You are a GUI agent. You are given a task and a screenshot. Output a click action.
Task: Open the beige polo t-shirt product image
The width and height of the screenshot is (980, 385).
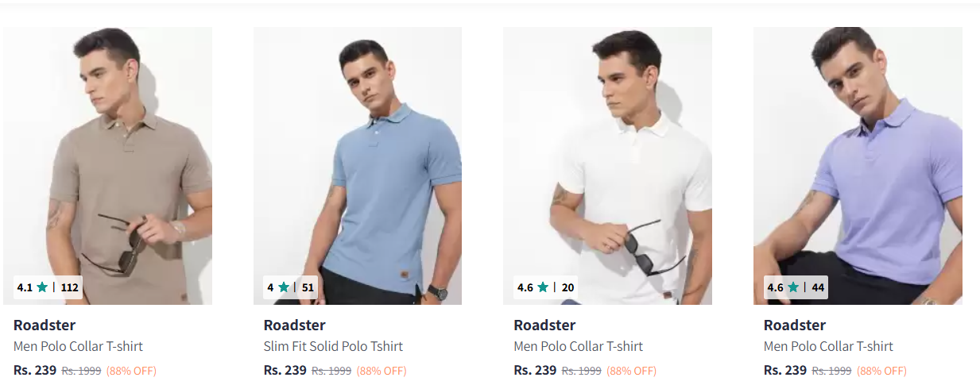pyautogui.click(x=107, y=159)
